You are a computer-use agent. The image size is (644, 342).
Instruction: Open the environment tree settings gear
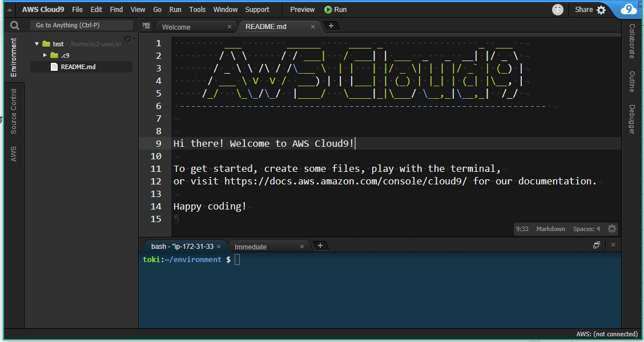click(128, 39)
